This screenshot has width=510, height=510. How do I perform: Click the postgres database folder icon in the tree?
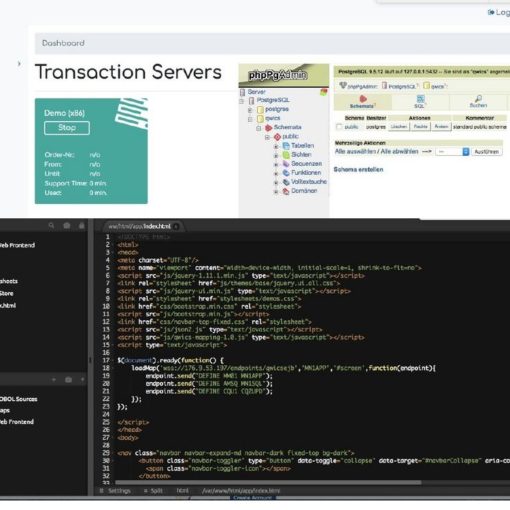pyautogui.click(x=260, y=109)
